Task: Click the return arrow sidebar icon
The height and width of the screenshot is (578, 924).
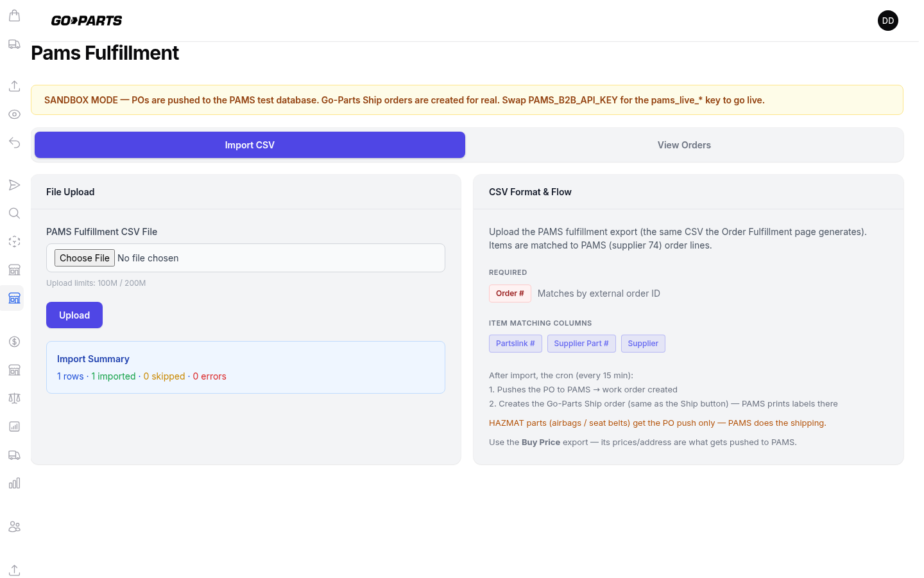Action: 14,143
